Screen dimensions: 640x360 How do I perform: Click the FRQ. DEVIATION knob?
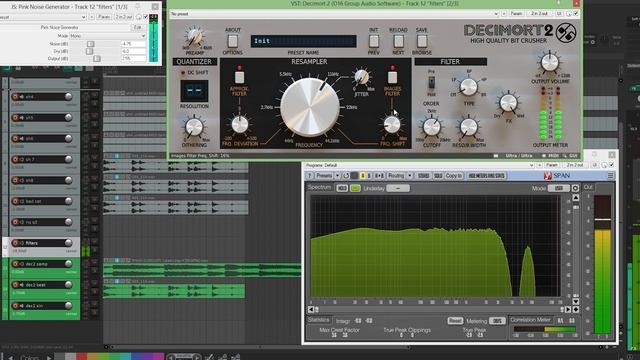[240, 124]
